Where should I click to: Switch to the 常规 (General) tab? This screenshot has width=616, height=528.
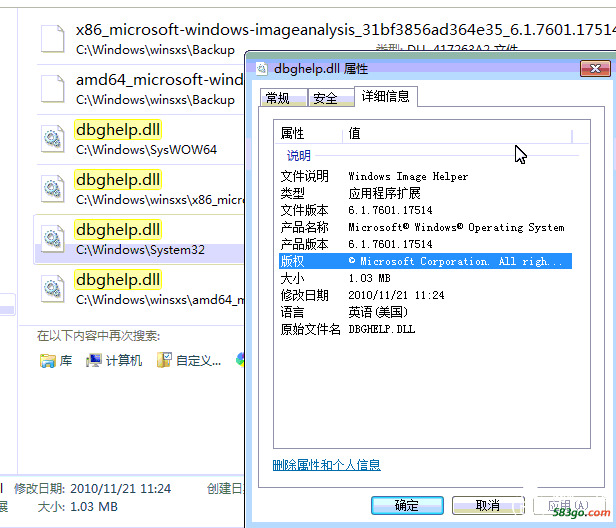pos(277,98)
